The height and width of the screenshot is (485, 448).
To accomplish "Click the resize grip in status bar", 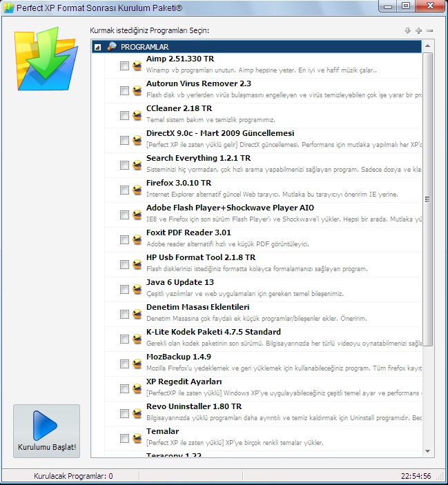I will pyautogui.click(x=440, y=477).
